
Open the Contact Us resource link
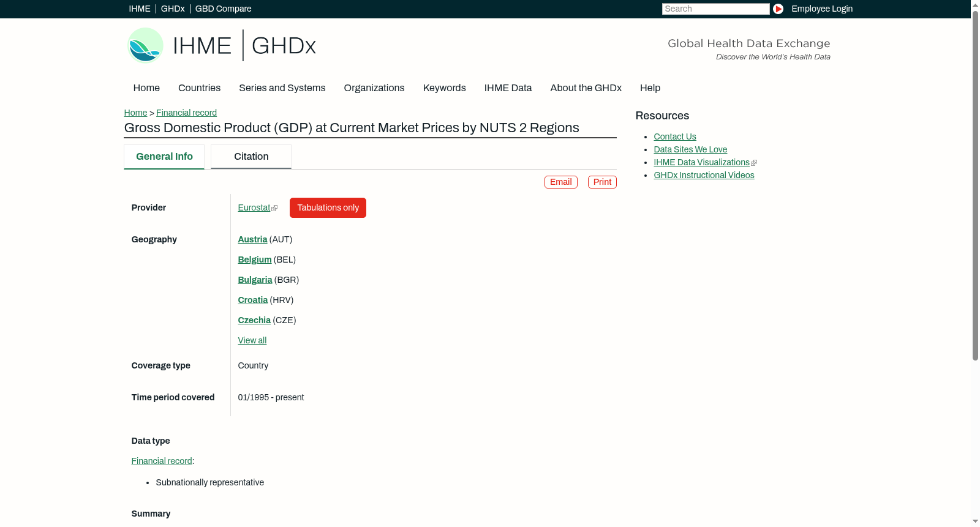tap(675, 136)
